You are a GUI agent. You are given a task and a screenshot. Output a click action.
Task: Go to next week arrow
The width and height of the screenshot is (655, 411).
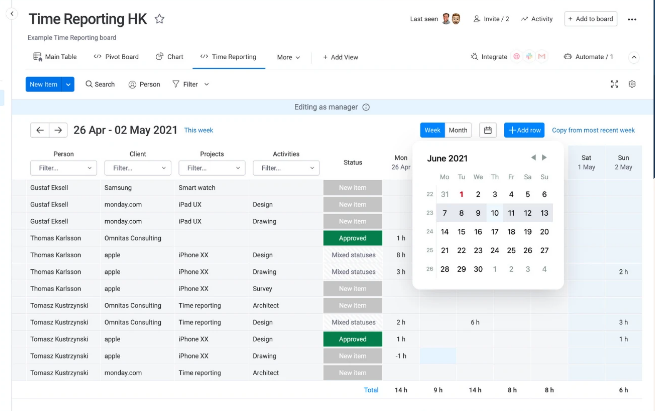click(58, 130)
